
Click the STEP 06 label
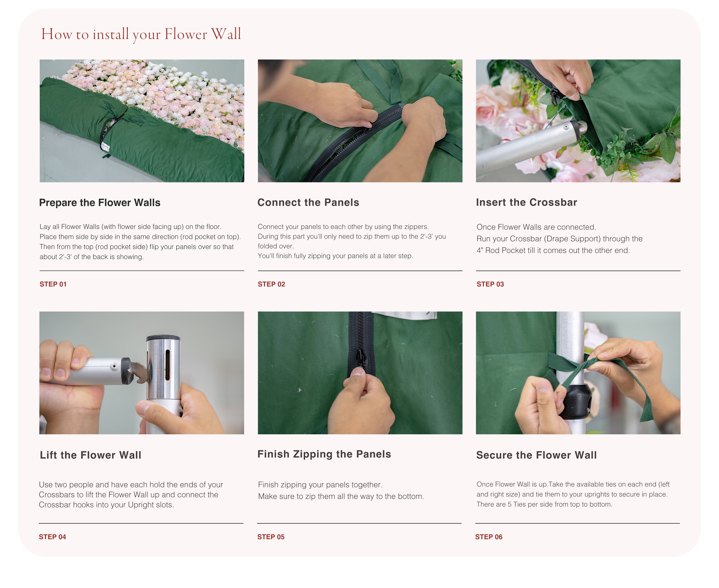(x=489, y=537)
